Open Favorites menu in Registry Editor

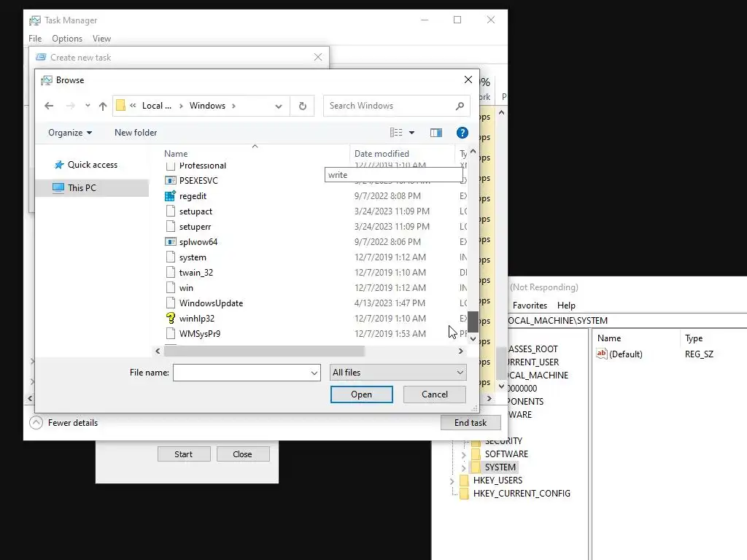530,306
